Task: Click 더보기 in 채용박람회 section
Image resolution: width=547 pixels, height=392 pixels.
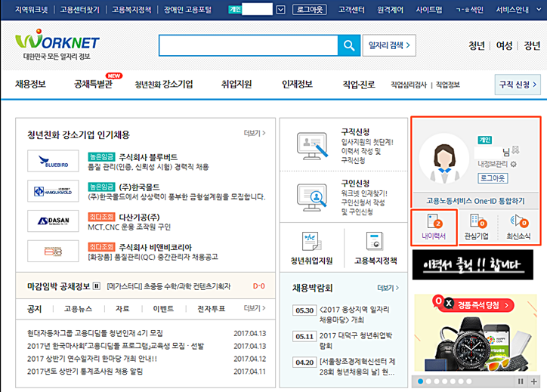Action: pyautogui.click(x=388, y=288)
